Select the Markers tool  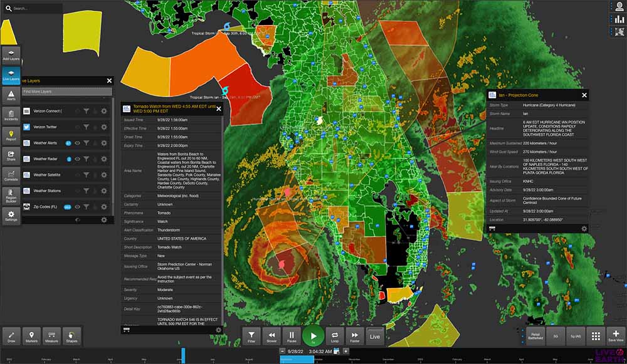pos(31,336)
